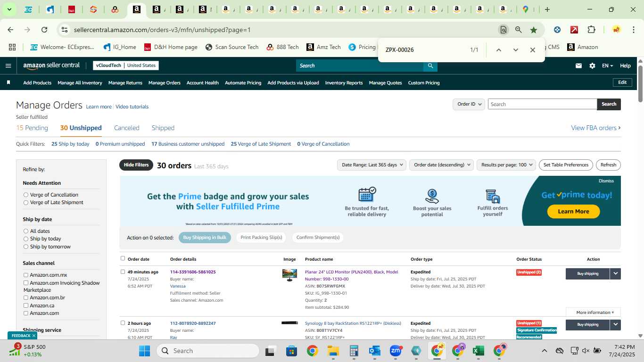Click the Hide Filters button

(x=136, y=165)
